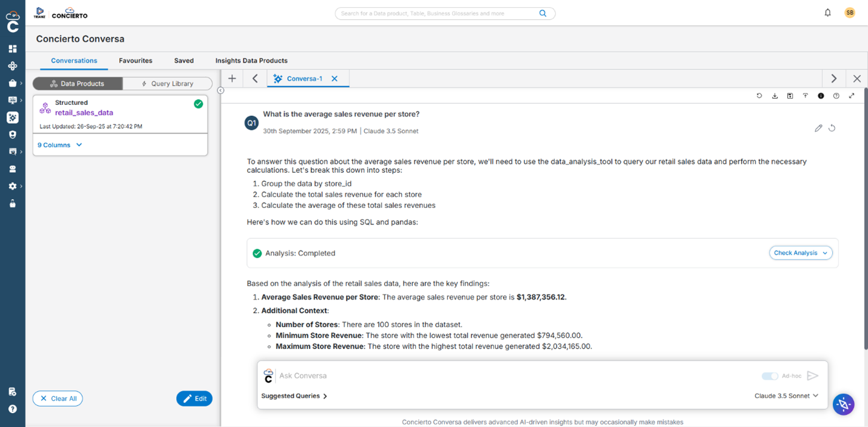
Task: Click the shield icon in the left sidebar
Action: coord(13,135)
